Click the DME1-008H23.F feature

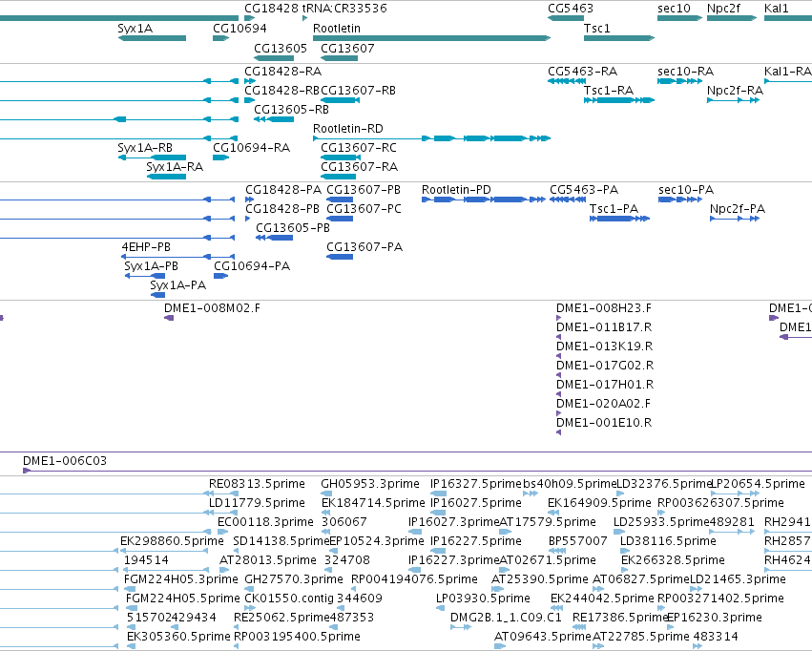tap(559, 318)
